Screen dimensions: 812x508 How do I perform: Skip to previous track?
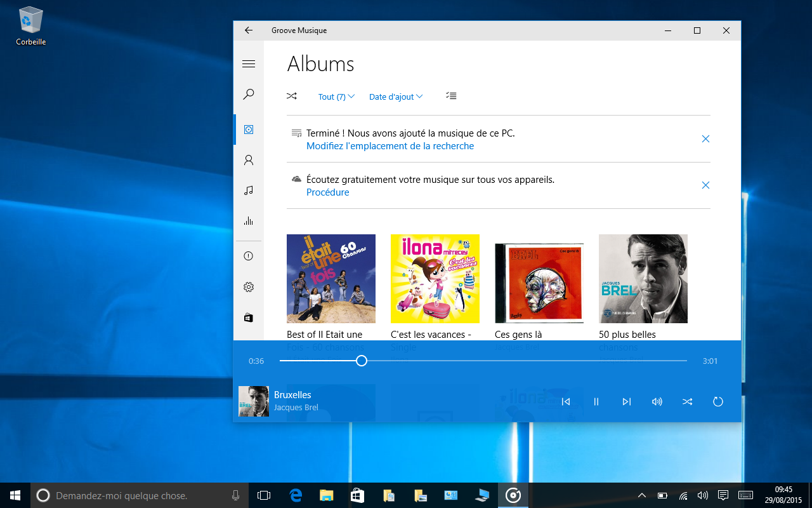pyautogui.click(x=566, y=401)
